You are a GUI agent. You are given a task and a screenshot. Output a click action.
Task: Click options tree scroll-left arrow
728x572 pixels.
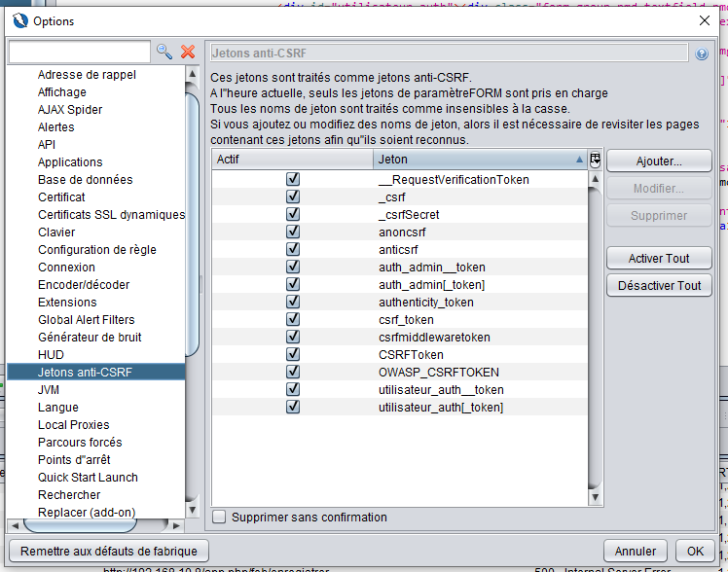(x=15, y=525)
